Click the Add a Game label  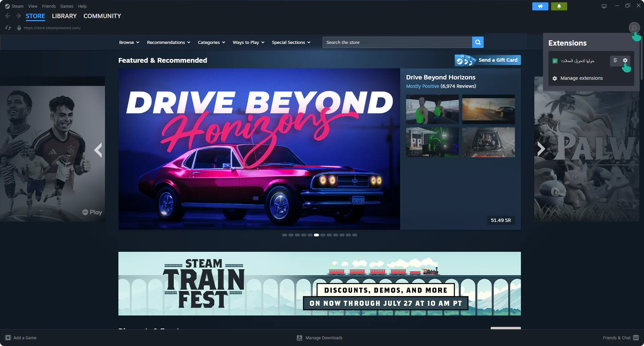click(x=25, y=338)
